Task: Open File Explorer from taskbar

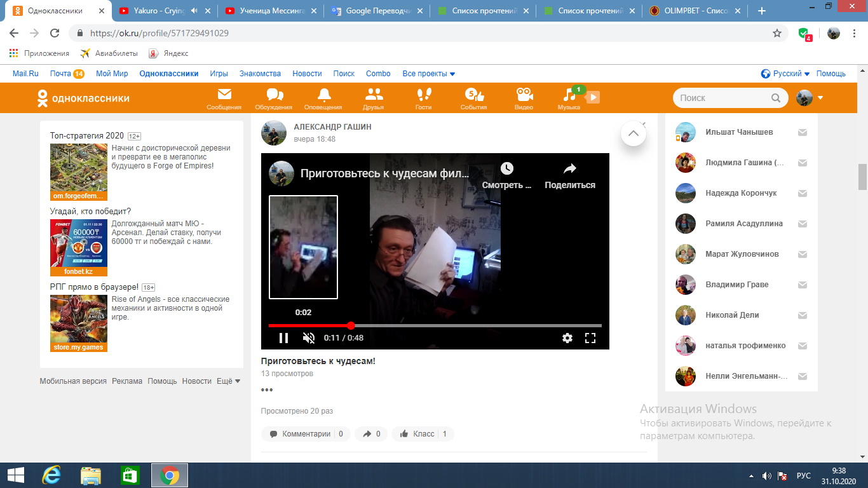Action: click(x=91, y=475)
